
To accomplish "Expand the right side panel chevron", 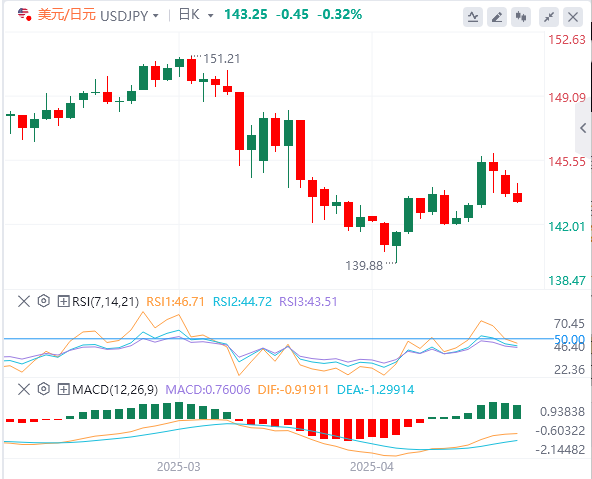I will (x=583, y=128).
